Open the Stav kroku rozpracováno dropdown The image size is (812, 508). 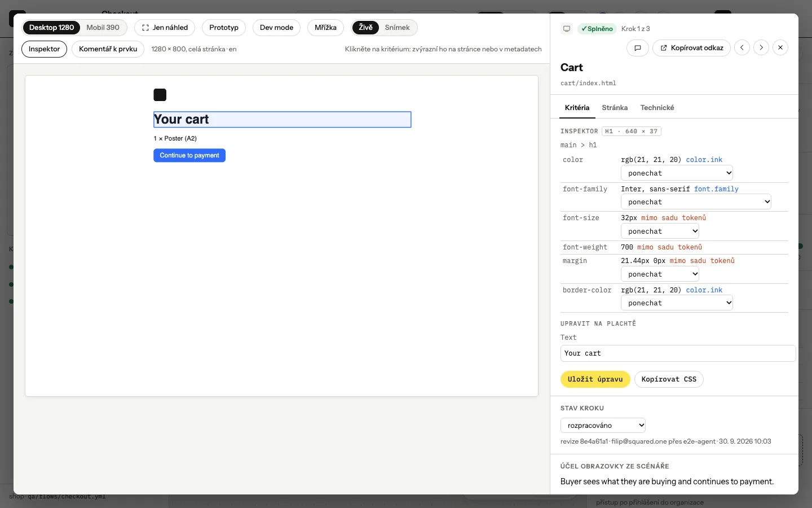point(603,425)
